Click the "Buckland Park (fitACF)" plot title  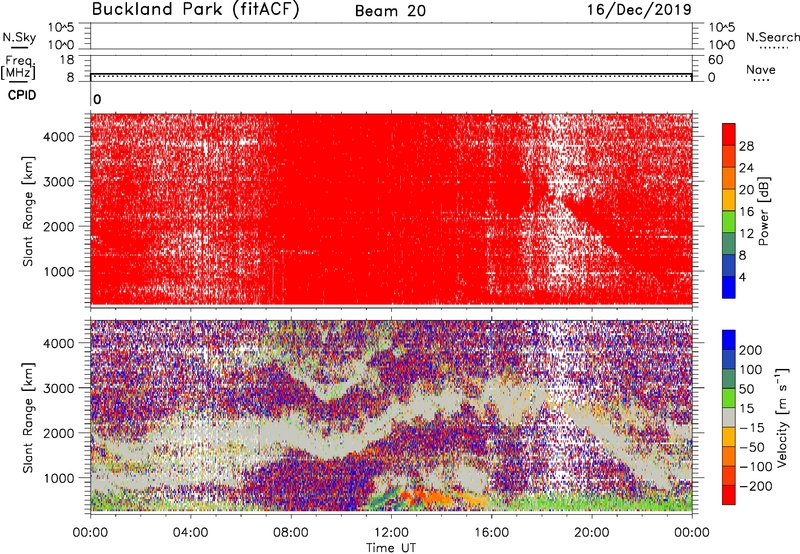(x=195, y=10)
